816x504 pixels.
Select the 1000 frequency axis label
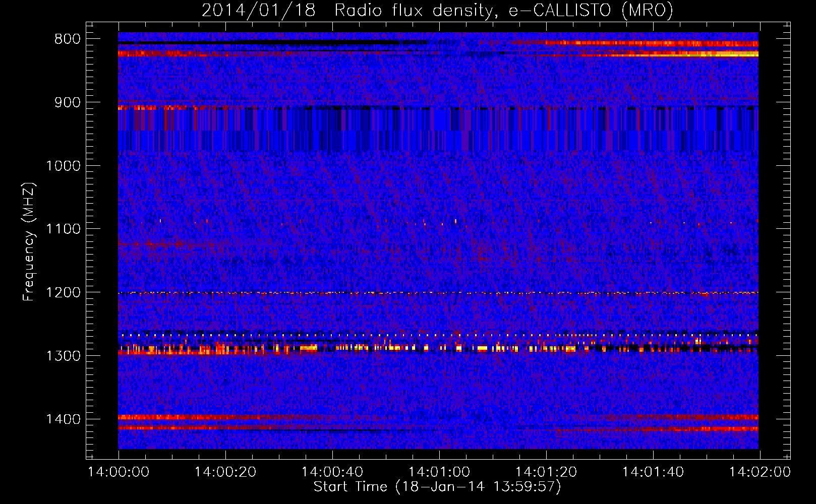(x=63, y=166)
